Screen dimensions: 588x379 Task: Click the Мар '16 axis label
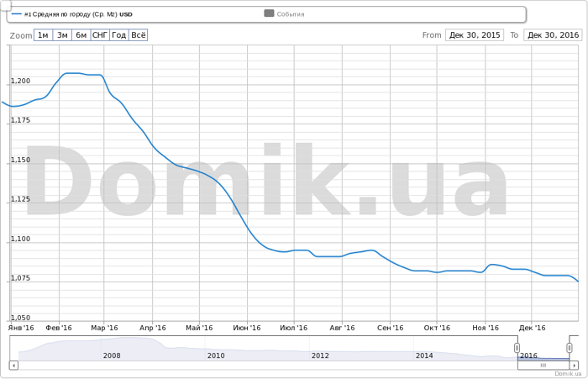104,328
